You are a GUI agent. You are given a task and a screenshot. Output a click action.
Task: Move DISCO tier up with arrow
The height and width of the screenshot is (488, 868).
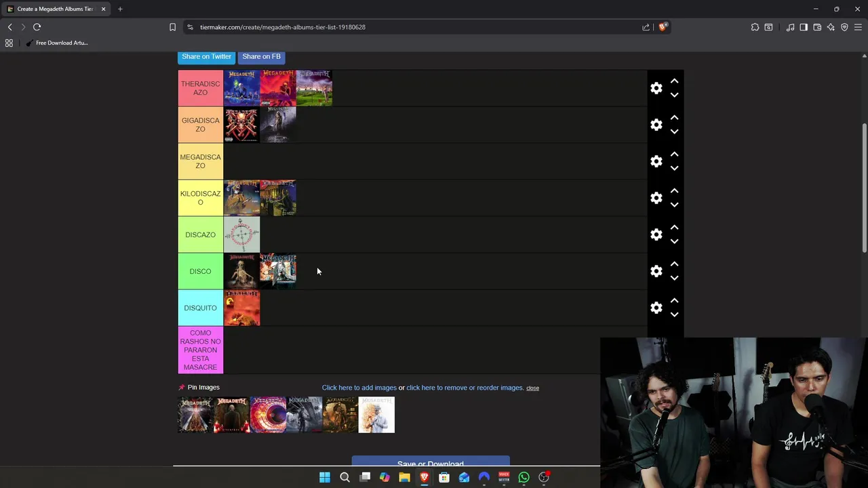(674, 264)
